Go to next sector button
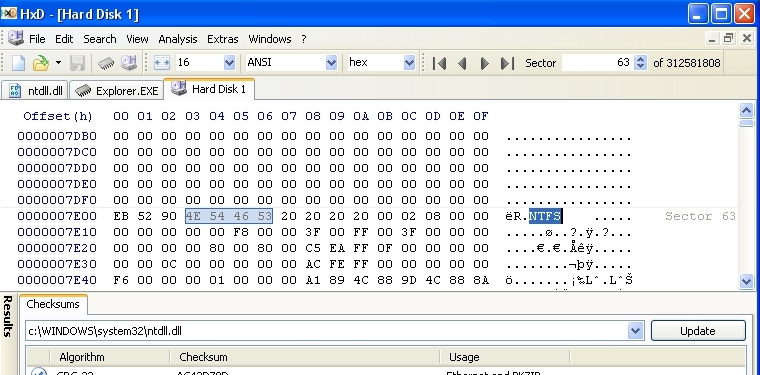760x375 pixels. [x=484, y=63]
